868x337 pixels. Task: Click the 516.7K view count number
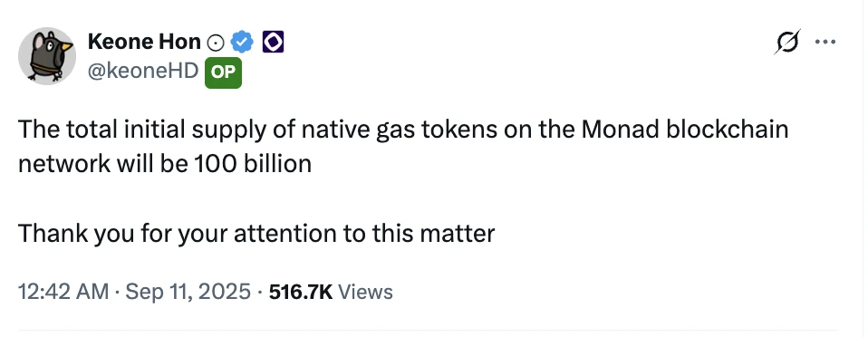(x=301, y=292)
